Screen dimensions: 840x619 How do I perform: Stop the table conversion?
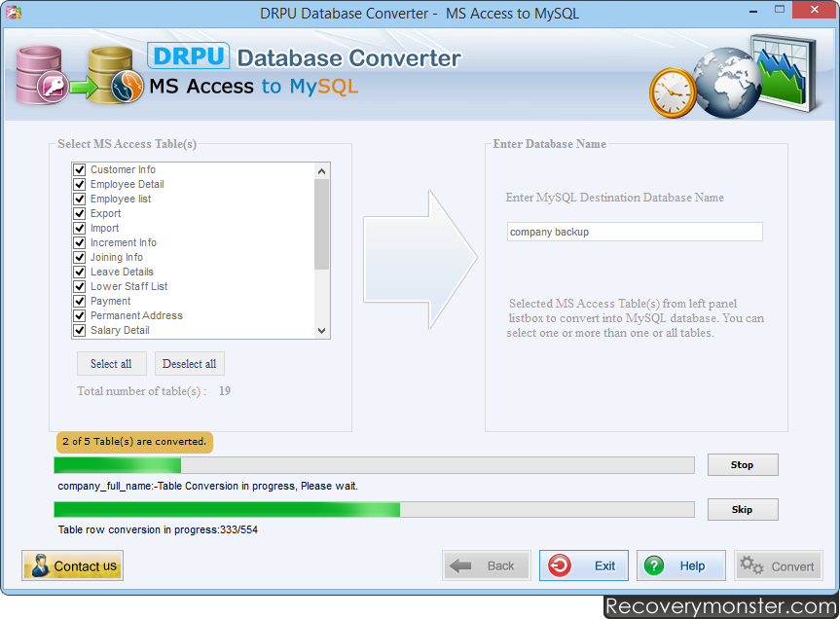(743, 465)
